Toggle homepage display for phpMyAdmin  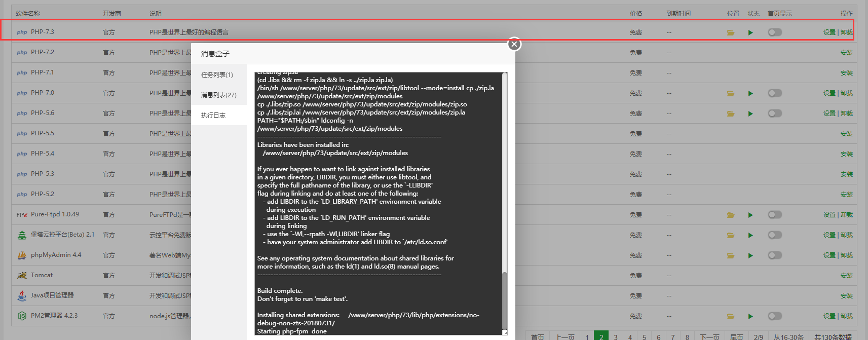pyautogui.click(x=775, y=255)
